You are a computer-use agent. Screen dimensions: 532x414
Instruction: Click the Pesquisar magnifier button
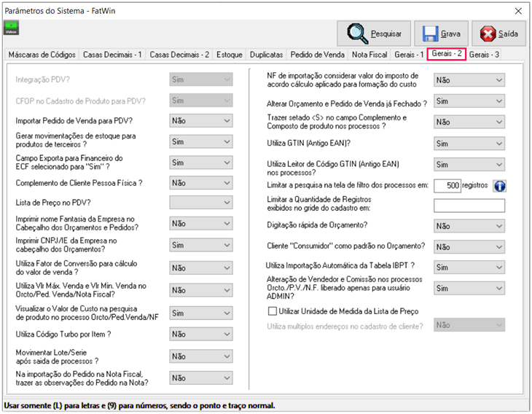[x=374, y=34]
